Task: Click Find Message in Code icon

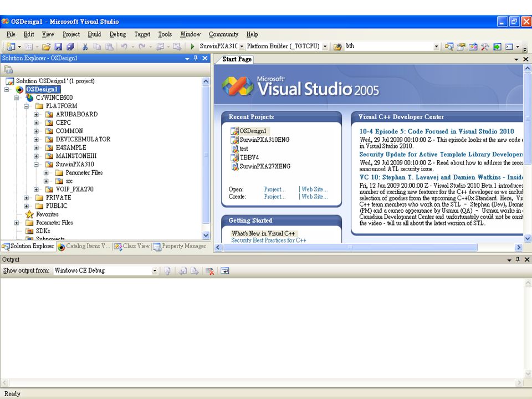Action: click(167, 271)
